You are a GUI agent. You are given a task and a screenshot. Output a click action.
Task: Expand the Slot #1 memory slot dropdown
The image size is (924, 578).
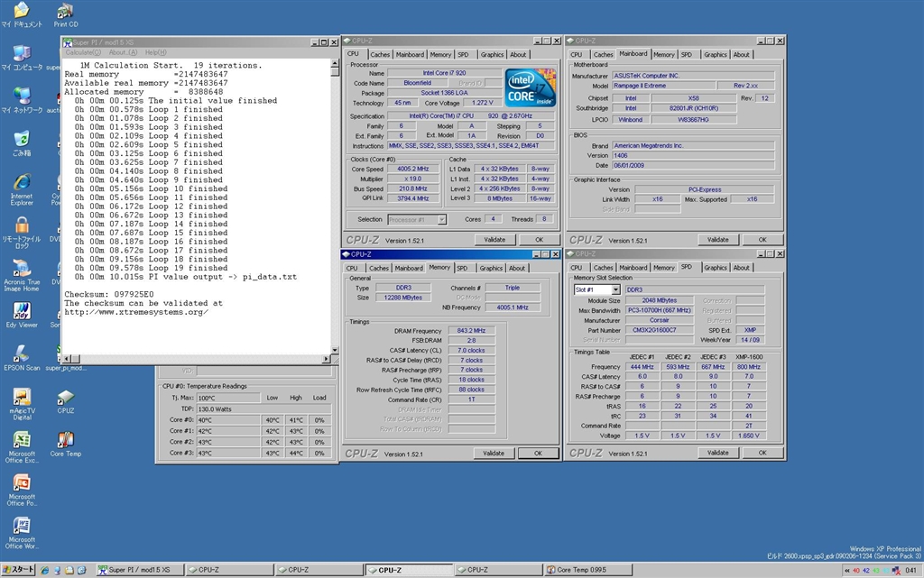pos(615,289)
